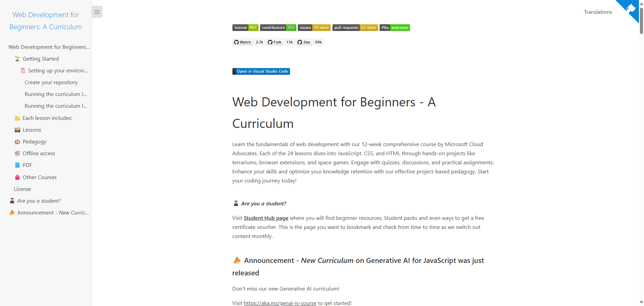Image resolution: width=644 pixels, height=306 pixels.
Task: Open the aka.ms/genai-js-course link
Action: coord(280,303)
